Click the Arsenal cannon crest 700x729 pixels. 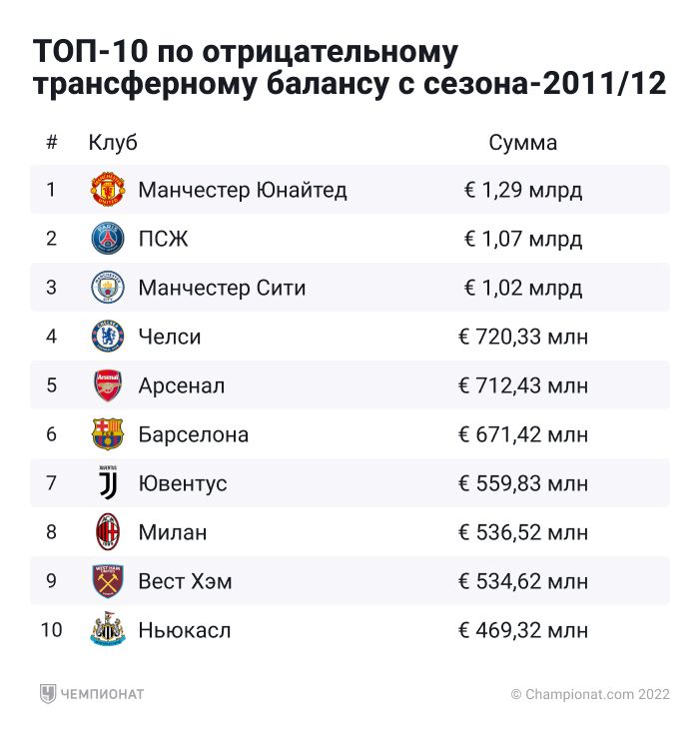108,385
